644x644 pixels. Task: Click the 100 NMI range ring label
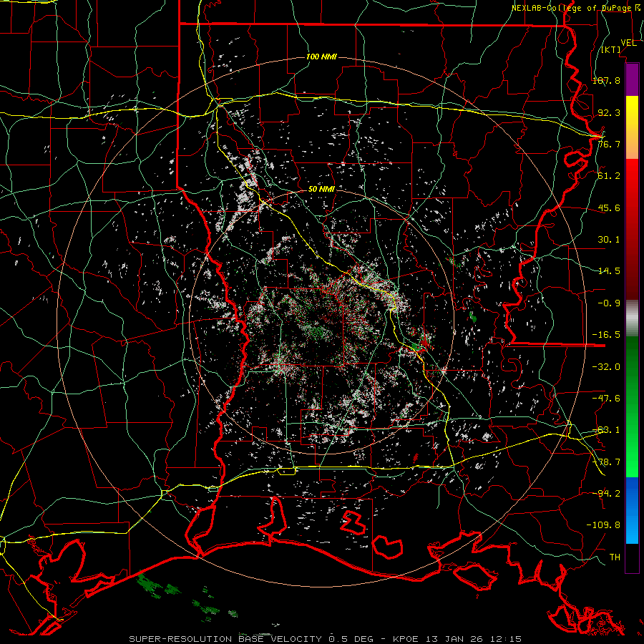pos(321,57)
